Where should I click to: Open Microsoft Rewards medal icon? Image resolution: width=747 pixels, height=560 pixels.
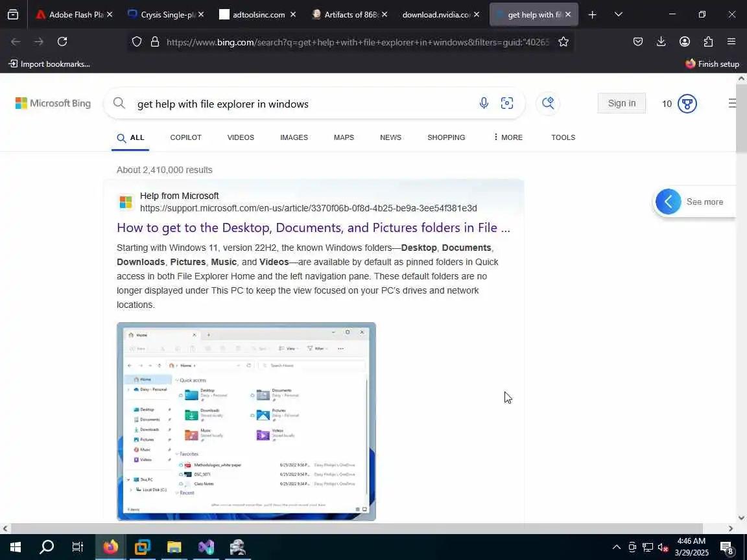687,104
